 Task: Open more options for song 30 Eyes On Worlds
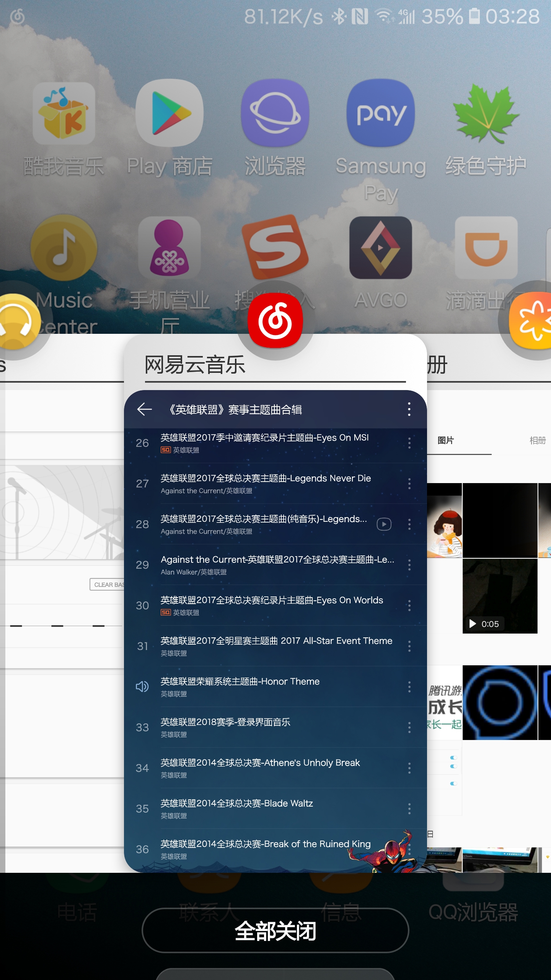pos(409,605)
